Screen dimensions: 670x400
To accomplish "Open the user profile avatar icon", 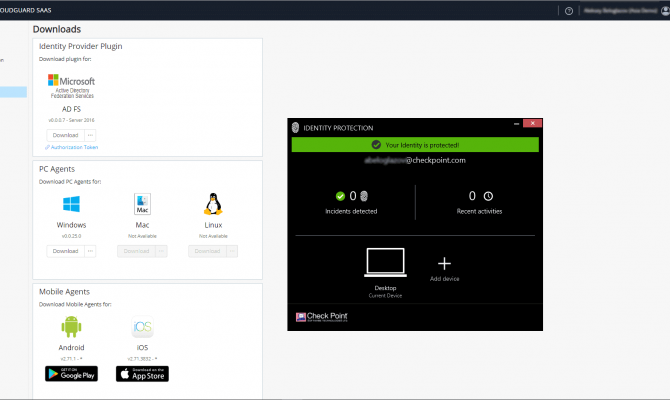I will coord(665,11).
